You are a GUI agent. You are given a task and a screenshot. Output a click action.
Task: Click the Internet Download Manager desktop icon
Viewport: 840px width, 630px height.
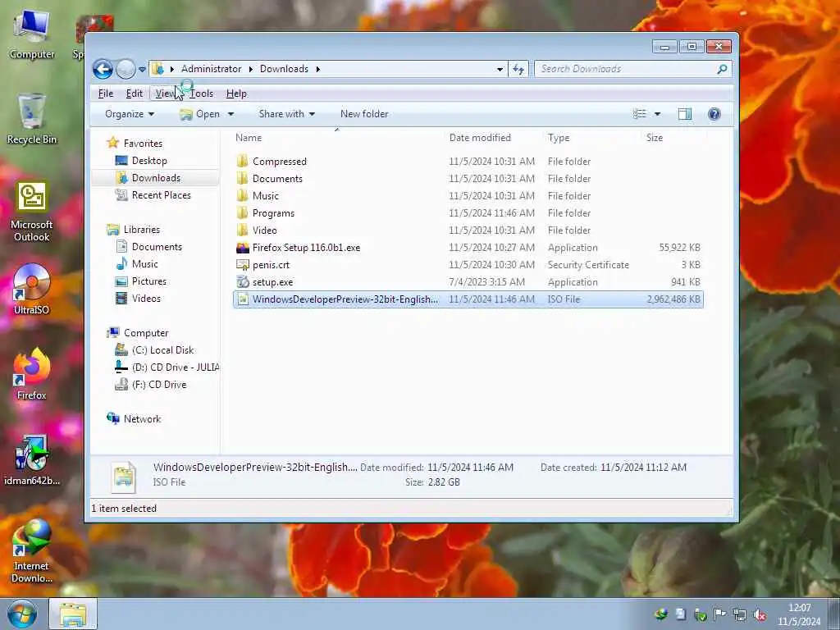tap(32, 552)
